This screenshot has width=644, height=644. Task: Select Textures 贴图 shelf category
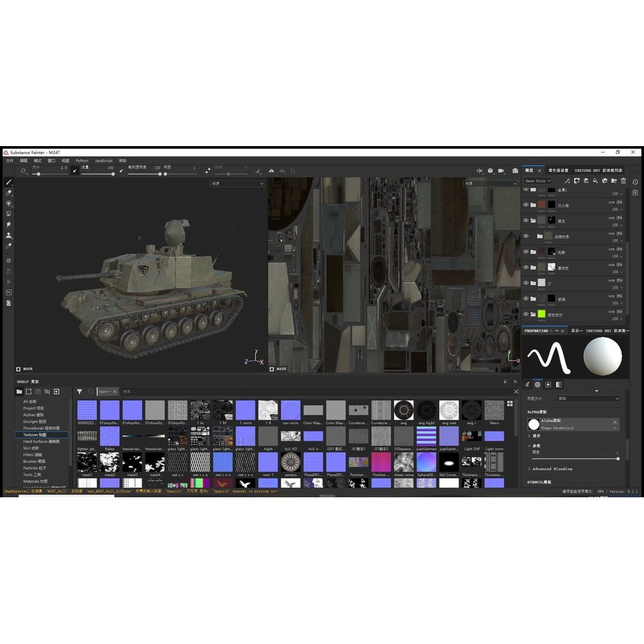42,435
